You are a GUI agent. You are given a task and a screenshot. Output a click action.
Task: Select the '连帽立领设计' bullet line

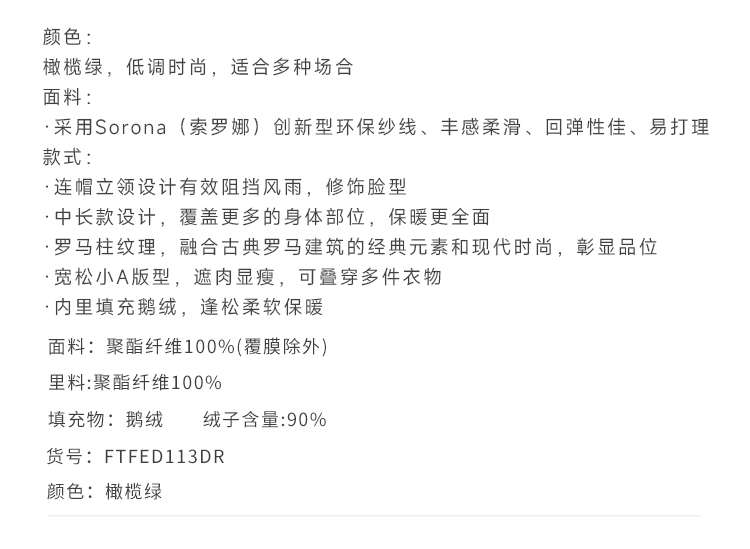226,187
